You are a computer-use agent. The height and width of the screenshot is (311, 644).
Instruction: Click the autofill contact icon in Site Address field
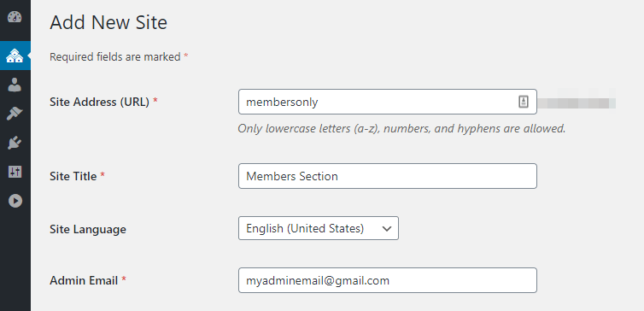[x=524, y=102]
